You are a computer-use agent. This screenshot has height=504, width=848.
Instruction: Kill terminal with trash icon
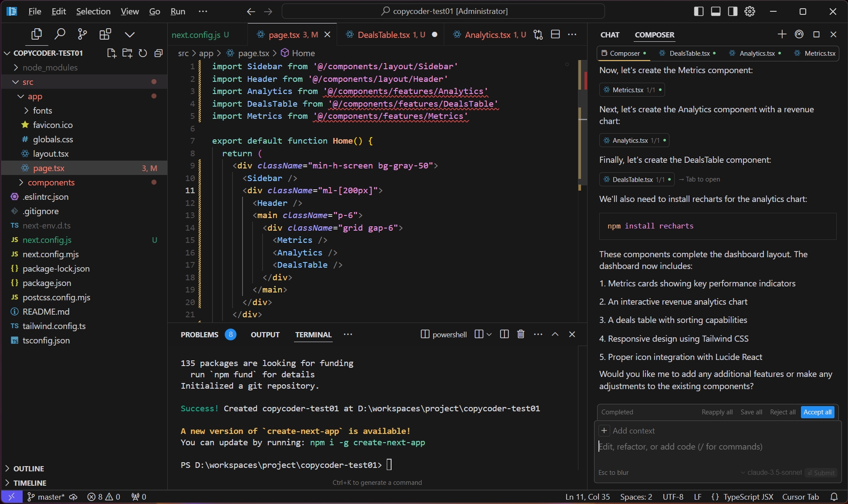tap(521, 334)
